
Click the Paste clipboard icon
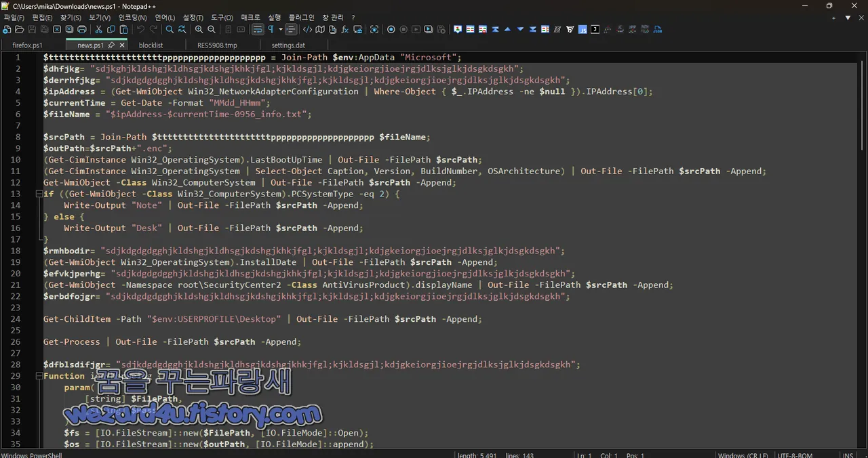[x=123, y=30]
